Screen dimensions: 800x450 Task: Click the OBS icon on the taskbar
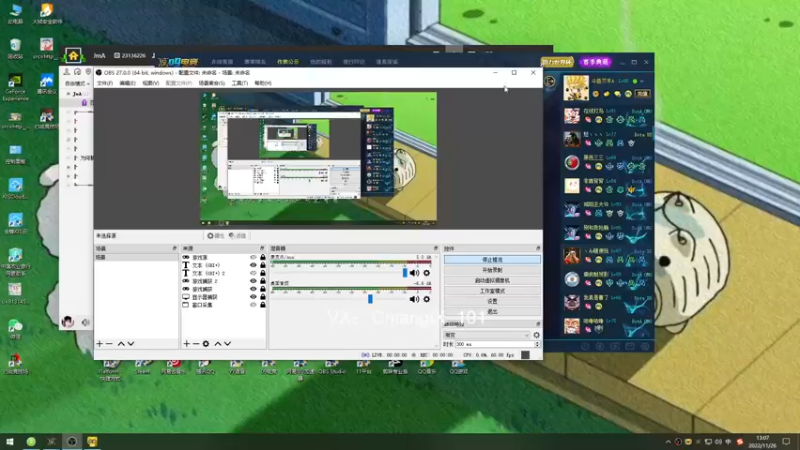tap(72, 441)
